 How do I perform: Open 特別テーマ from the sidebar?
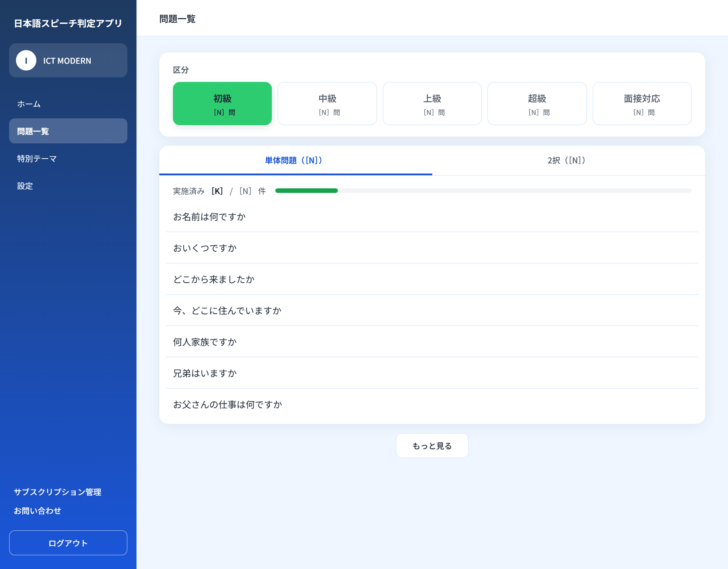point(68,158)
